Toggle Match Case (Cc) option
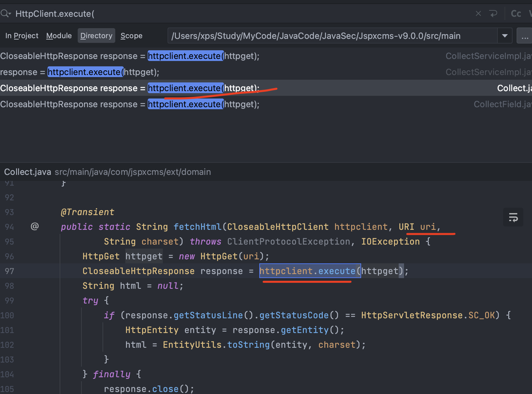The image size is (532, 394). (x=516, y=14)
